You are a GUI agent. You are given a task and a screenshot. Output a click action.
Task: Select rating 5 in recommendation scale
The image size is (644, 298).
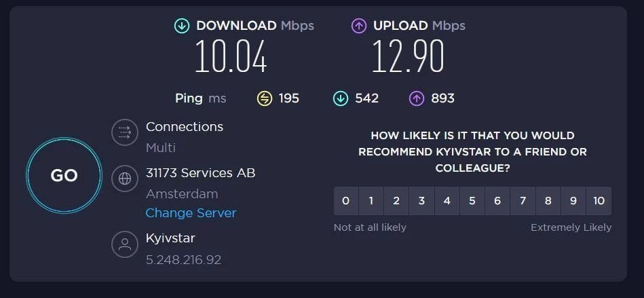[472, 201]
